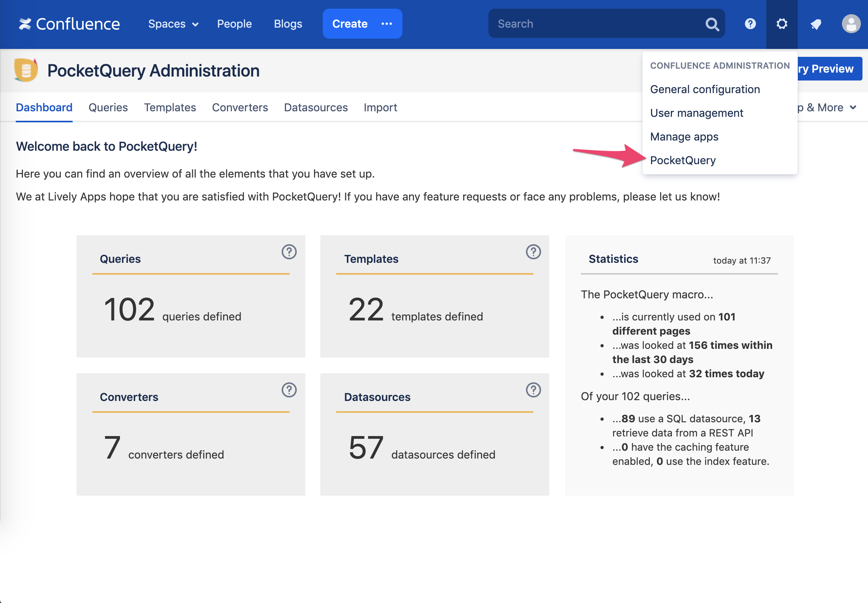Open the user profile avatar menu
868x603 pixels.
851,24
